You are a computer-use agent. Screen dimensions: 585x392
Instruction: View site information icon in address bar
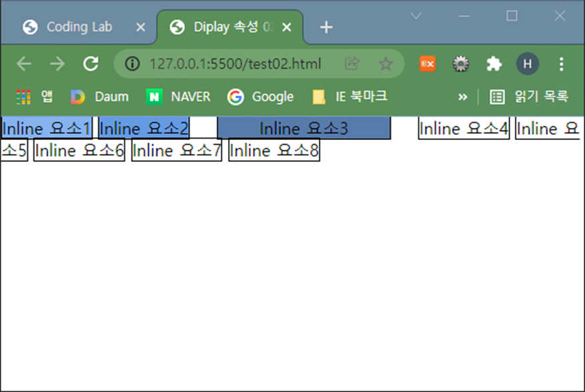pyautogui.click(x=132, y=64)
